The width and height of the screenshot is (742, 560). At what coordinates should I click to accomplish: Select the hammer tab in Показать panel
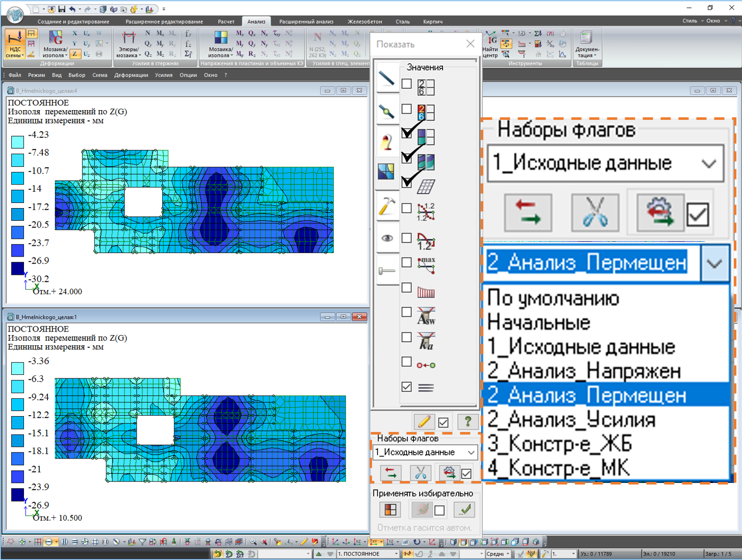(x=387, y=206)
